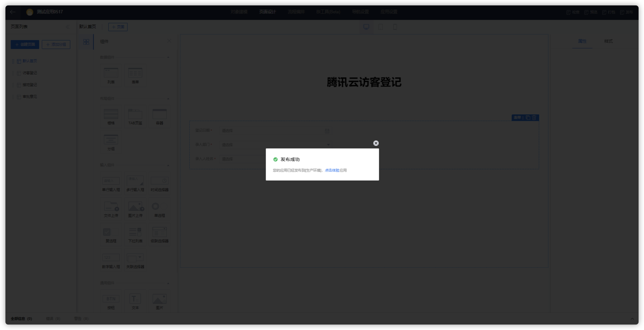Open the 导航设置 top menu
This screenshot has height=330, width=644.
[360, 12]
